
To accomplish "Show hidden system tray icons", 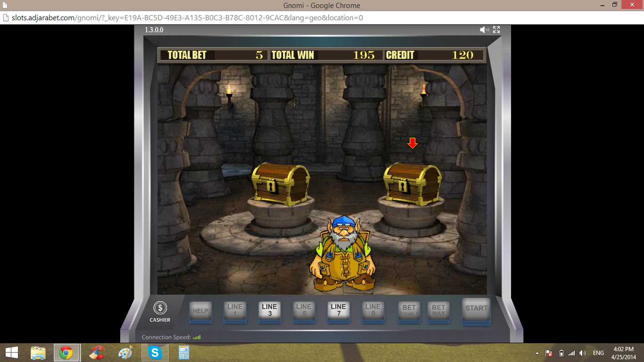I will [537, 353].
